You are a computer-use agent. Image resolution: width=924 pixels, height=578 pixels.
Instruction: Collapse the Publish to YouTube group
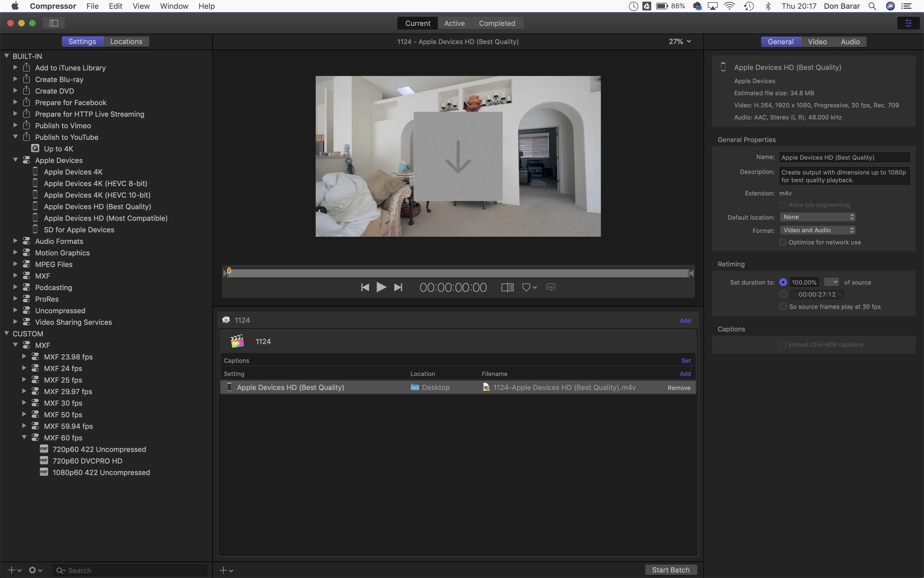[15, 137]
